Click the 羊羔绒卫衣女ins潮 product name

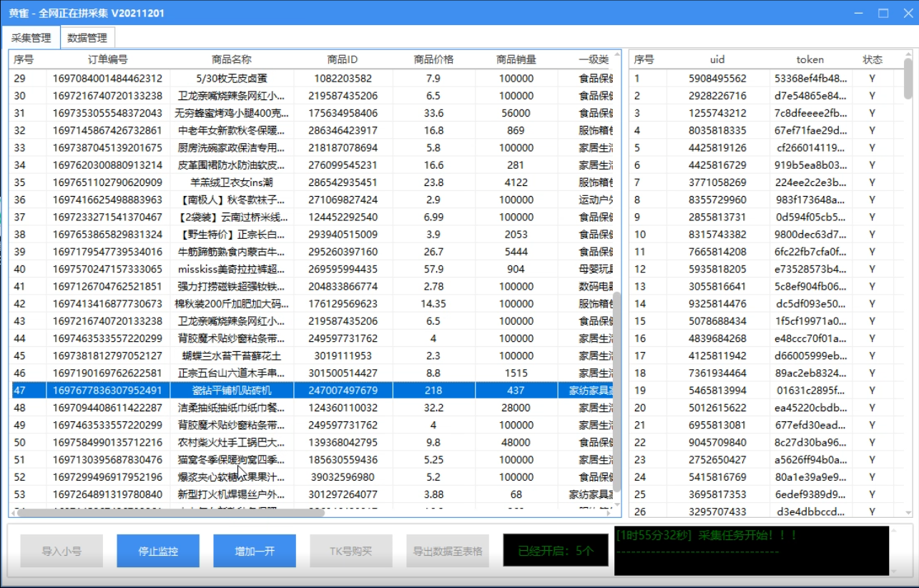(232, 182)
